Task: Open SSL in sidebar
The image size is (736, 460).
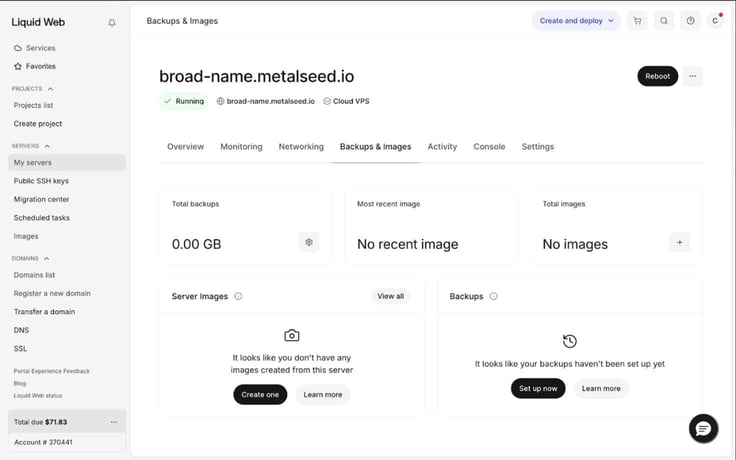Action: point(20,348)
